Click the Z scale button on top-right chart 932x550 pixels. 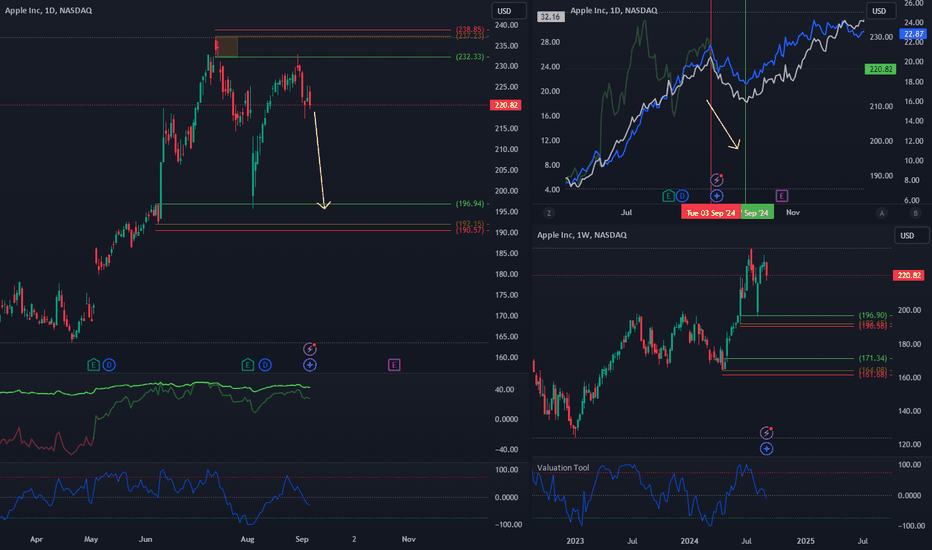pyautogui.click(x=549, y=213)
